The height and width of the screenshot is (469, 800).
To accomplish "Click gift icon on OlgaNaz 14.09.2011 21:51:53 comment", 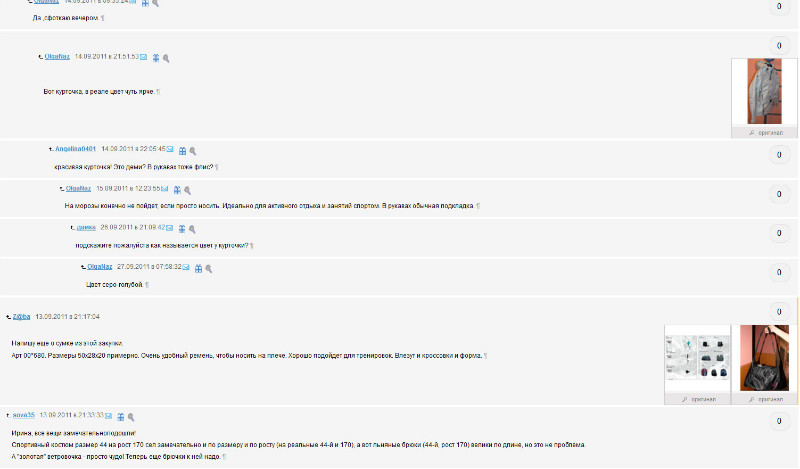I will 156,58.
